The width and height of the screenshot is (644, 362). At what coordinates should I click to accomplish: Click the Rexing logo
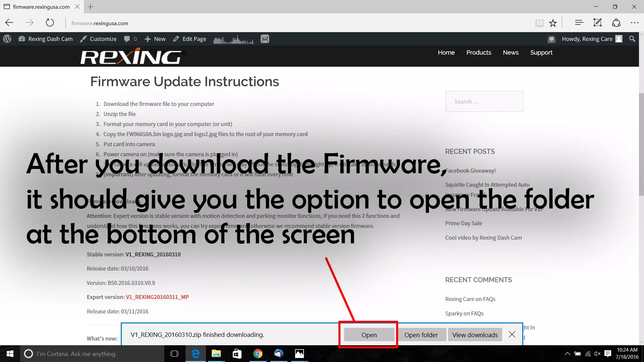131,56
